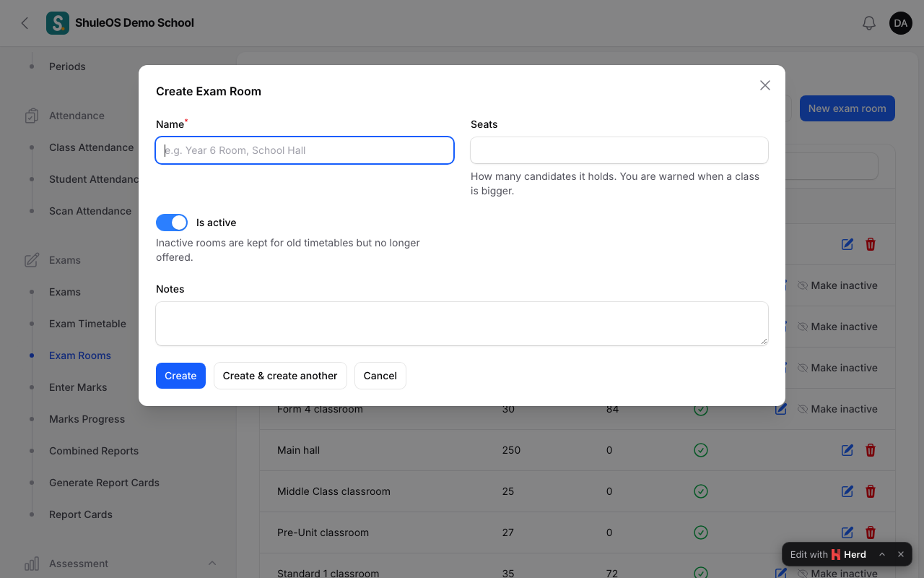924x578 pixels.
Task: Click the ShuleOS logo icon
Action: tap(58, 23)
